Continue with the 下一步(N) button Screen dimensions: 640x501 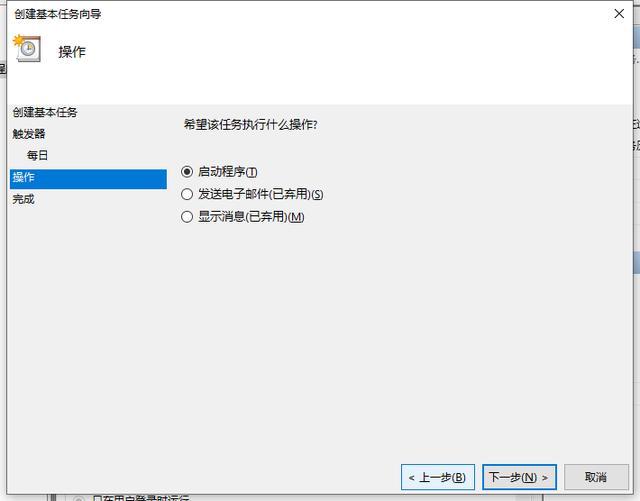[x=519, y=477]
